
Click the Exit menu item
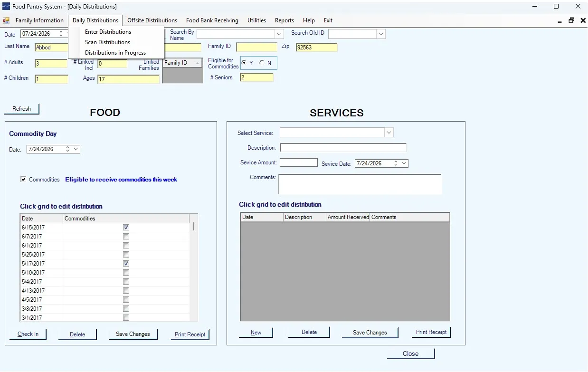(x=328, y=20)
